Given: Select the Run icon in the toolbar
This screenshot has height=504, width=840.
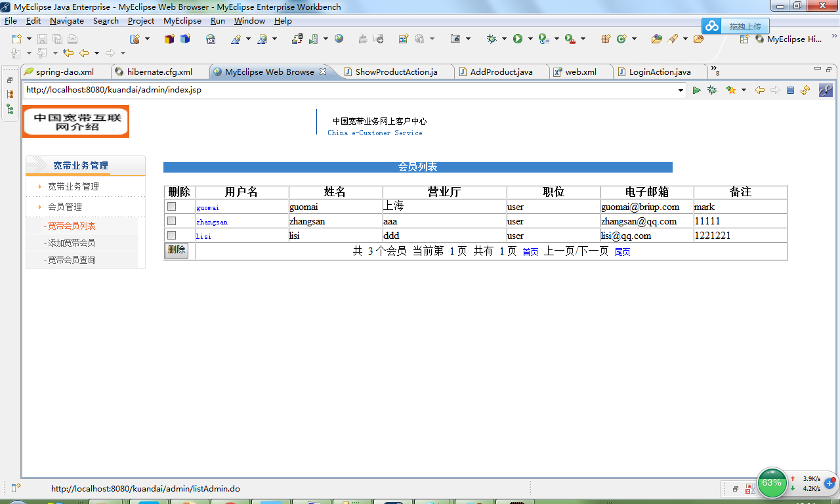Looking at the screenshot, I should pos(517,39).
